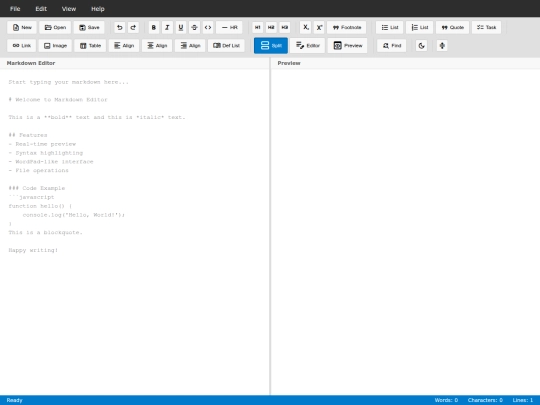Screen dimensions: 540x405
Task: Redo the last action
Action: (x=133, y=28)
